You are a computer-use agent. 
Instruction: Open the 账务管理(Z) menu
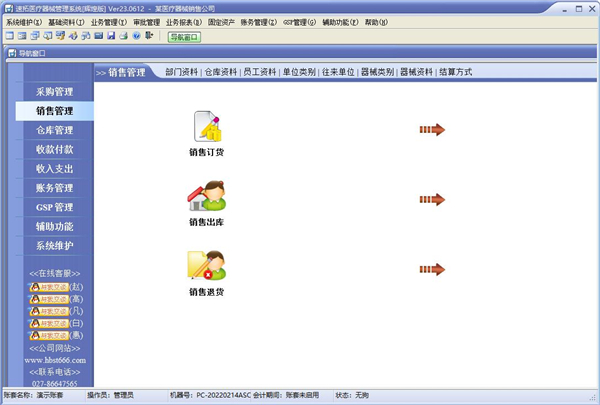(259, 23)
